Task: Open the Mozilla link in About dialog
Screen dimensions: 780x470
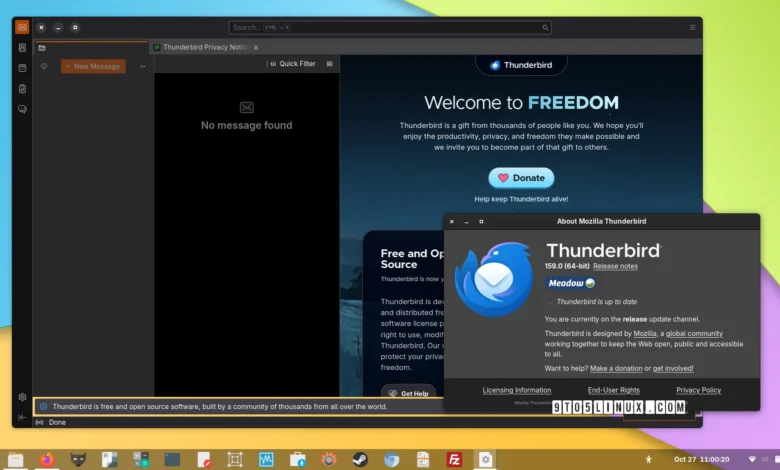Action: 645,334
